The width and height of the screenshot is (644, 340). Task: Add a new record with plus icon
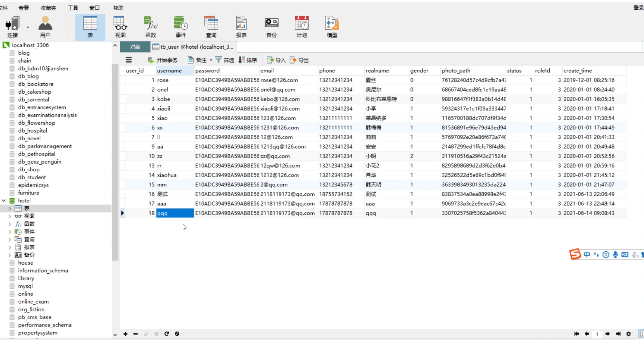pyautogui.click(x=125, y=334)
